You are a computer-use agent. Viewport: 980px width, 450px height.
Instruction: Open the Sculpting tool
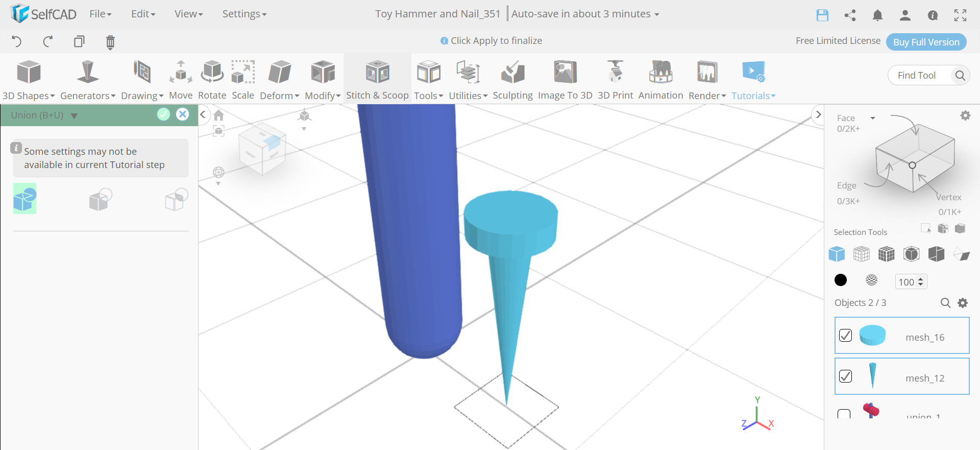512,80
